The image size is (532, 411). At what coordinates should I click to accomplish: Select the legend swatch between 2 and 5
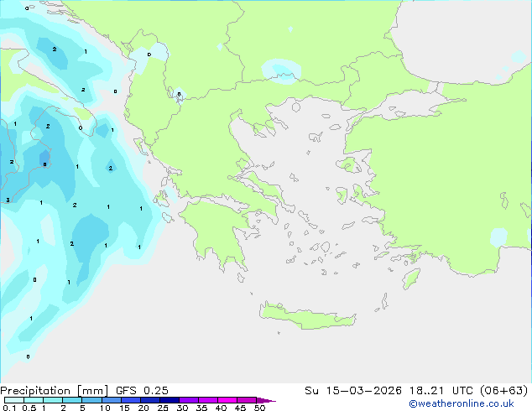(x=72, y=400)
